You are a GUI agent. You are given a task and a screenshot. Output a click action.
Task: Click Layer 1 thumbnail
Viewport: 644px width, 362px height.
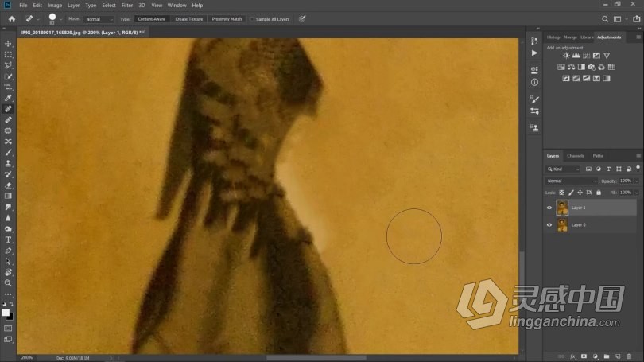pos(562,208)
